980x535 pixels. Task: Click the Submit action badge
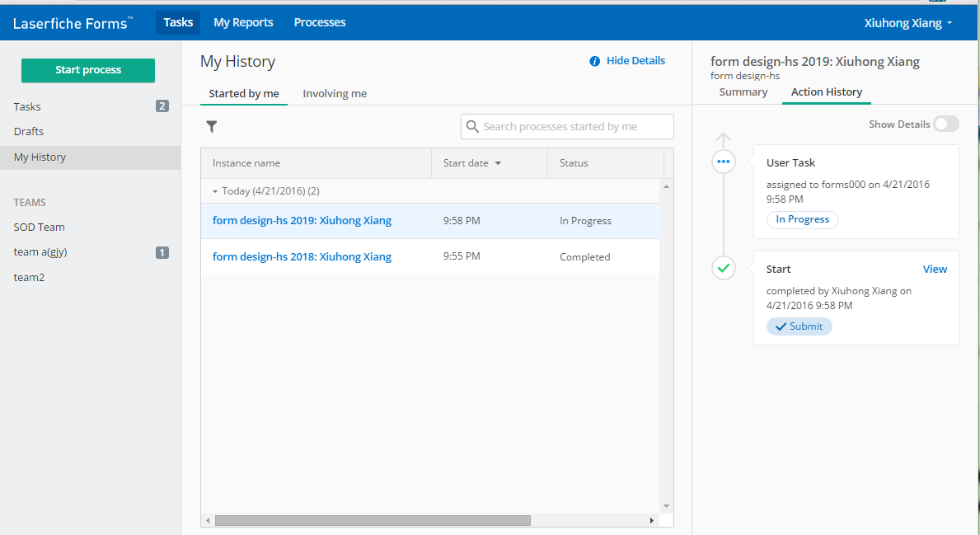point(799,326)
